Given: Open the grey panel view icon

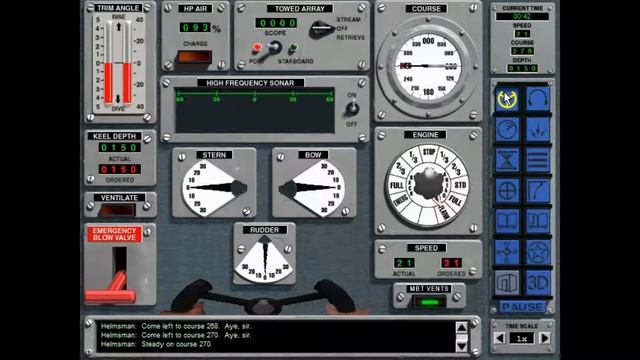Looking at the screenshot, I should (507, 282).
